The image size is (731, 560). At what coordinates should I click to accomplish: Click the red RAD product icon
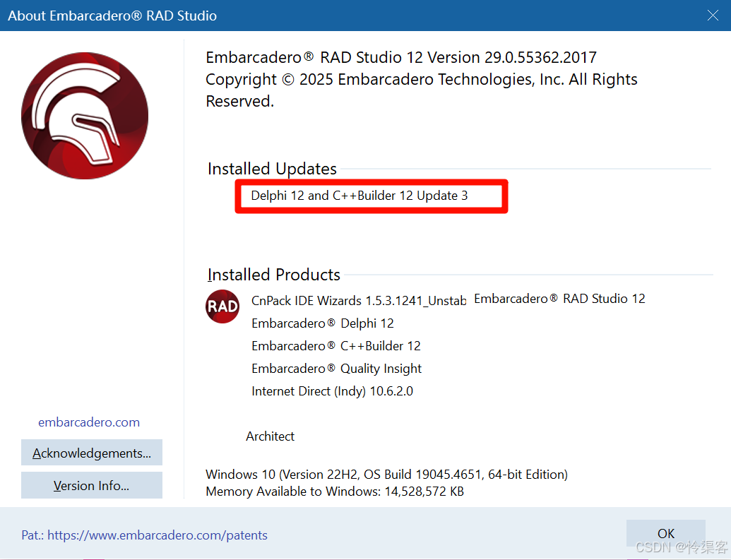click(222, 306)
